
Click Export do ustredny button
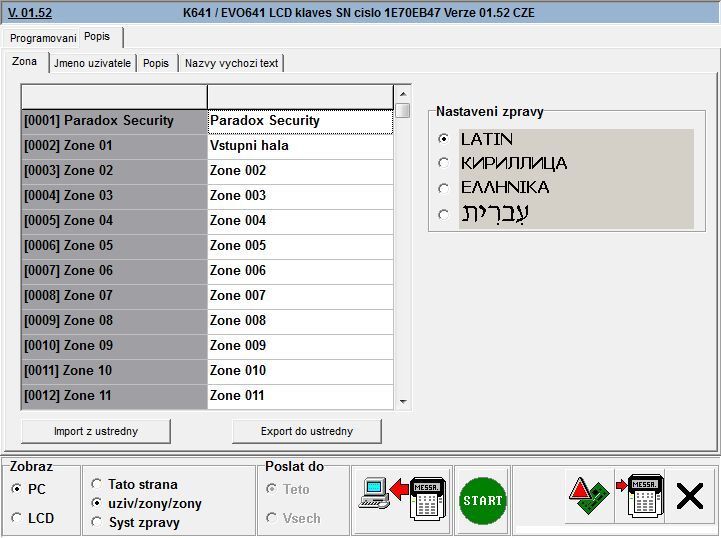coord(307,431)
